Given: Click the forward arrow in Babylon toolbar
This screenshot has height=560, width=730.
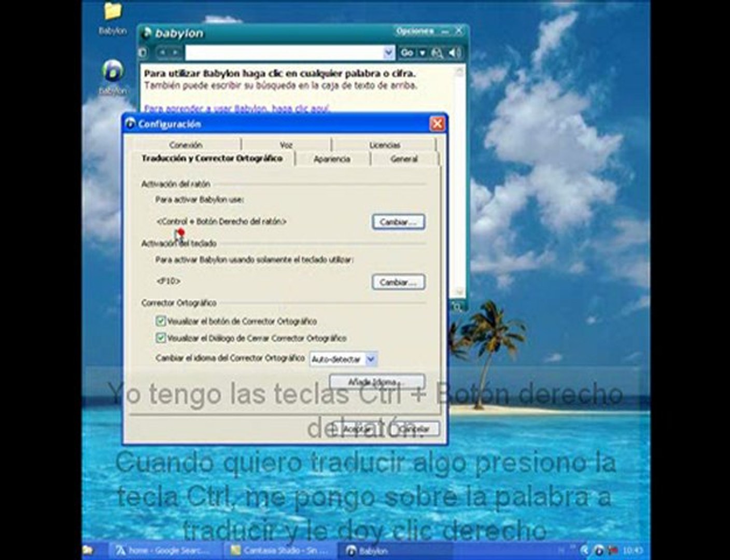Looking at the screenshot, I should tap(175, 52).
